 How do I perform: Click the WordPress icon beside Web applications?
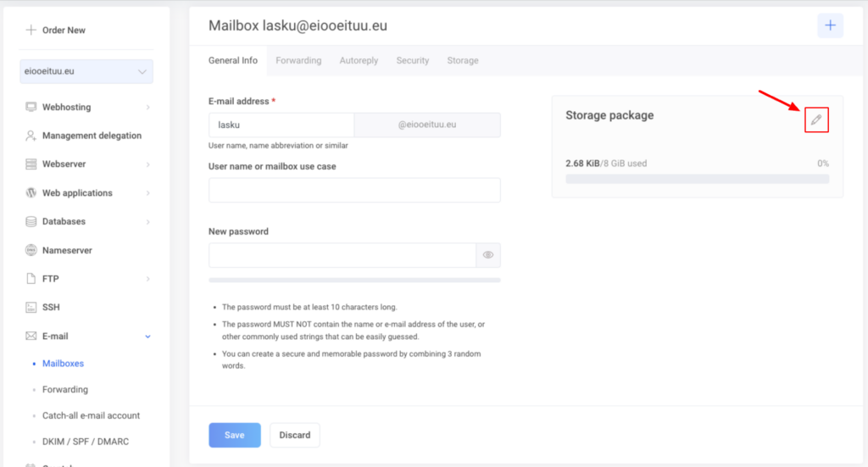tap(31, 193)
